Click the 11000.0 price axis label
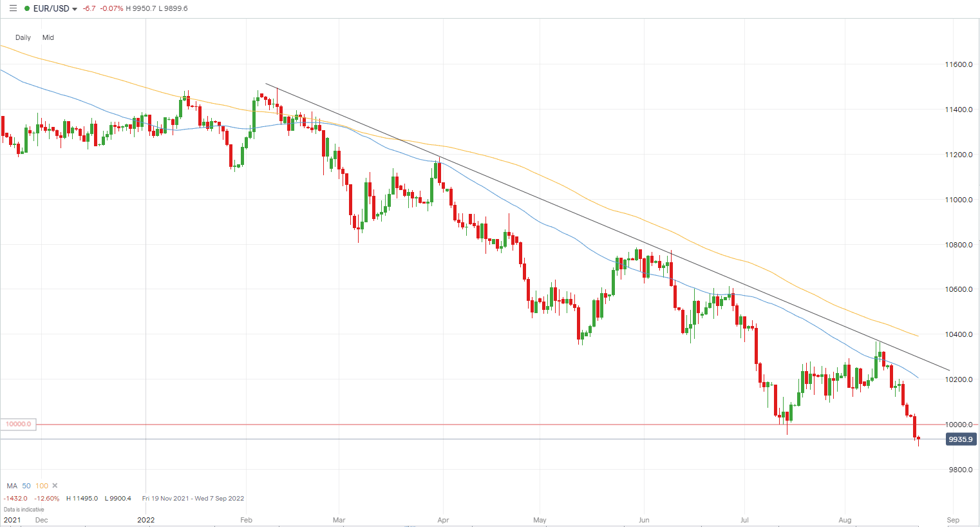Screen dimensions: 980x527 (x=959, y=200)
